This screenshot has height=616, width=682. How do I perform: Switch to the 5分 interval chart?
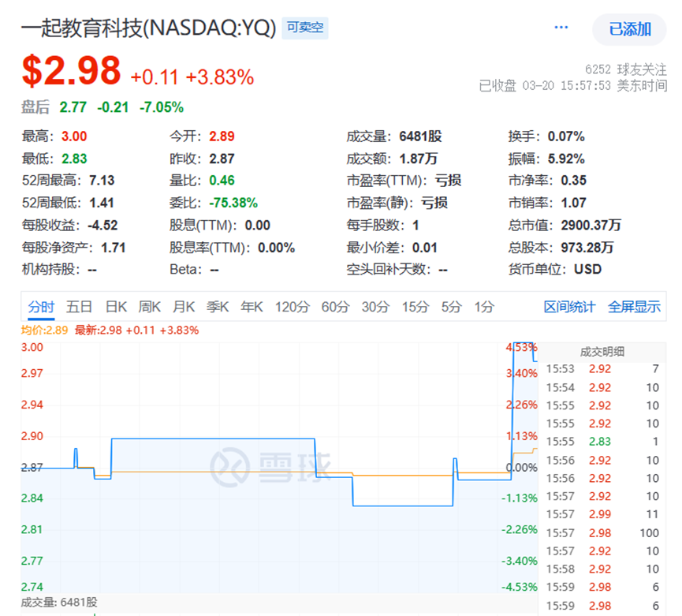(451, 307)
